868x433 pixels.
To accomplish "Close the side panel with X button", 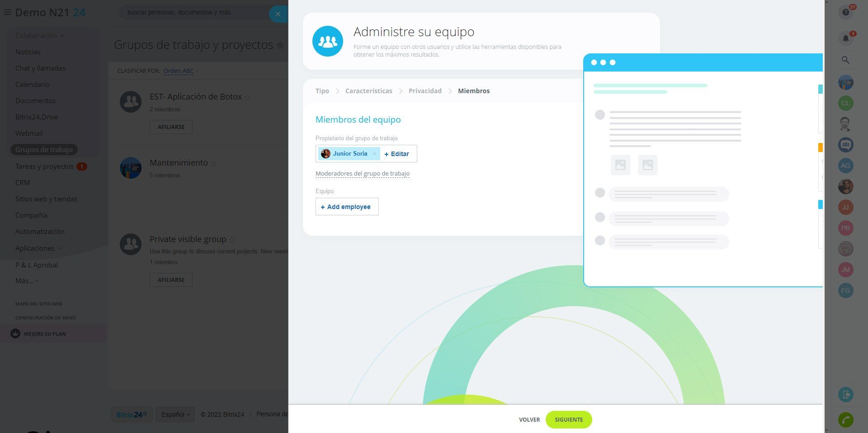I will coord(278,14).
